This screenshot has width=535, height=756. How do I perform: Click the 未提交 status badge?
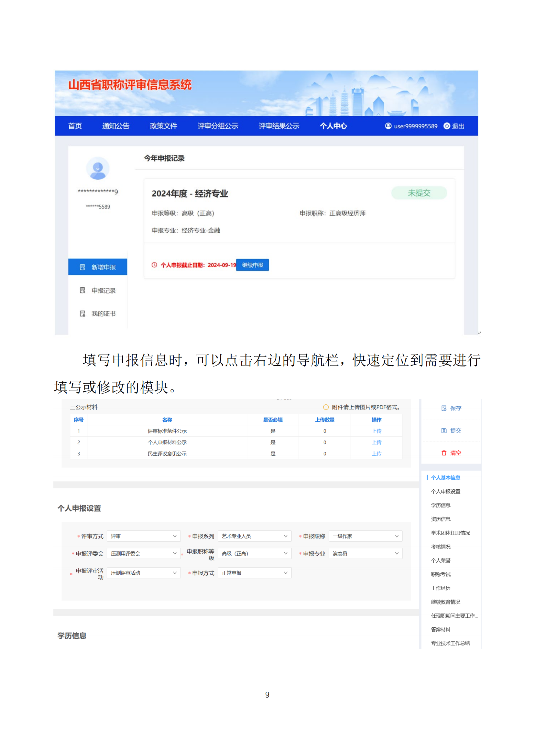419,193
